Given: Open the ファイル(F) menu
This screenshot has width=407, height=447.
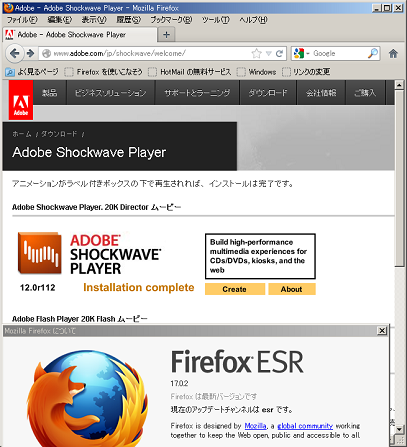Looking at the screenshot, I should (x=22, y=20).
